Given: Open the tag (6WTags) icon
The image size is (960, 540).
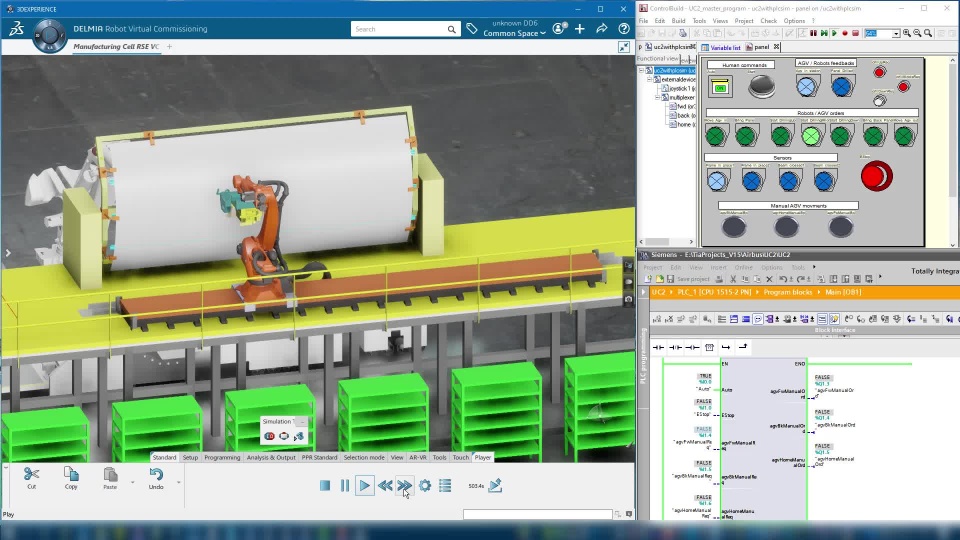Looking at the screenshot, I should coord(471,29).
